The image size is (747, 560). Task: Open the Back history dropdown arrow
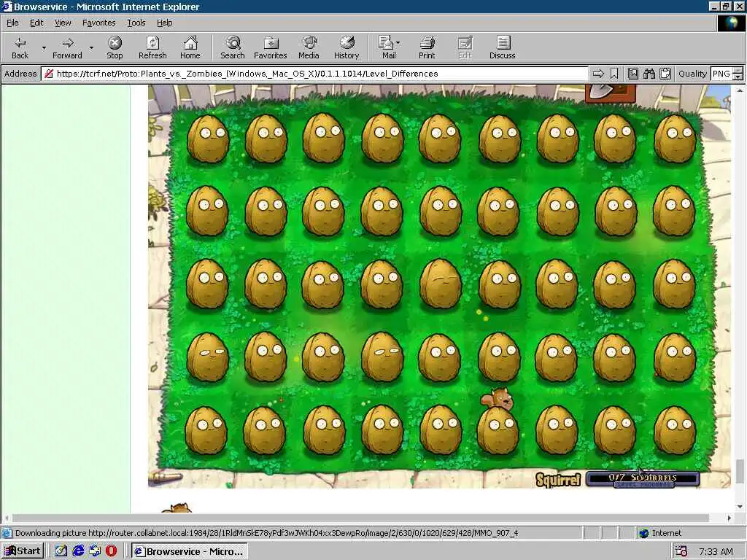[x=44, y=47]
